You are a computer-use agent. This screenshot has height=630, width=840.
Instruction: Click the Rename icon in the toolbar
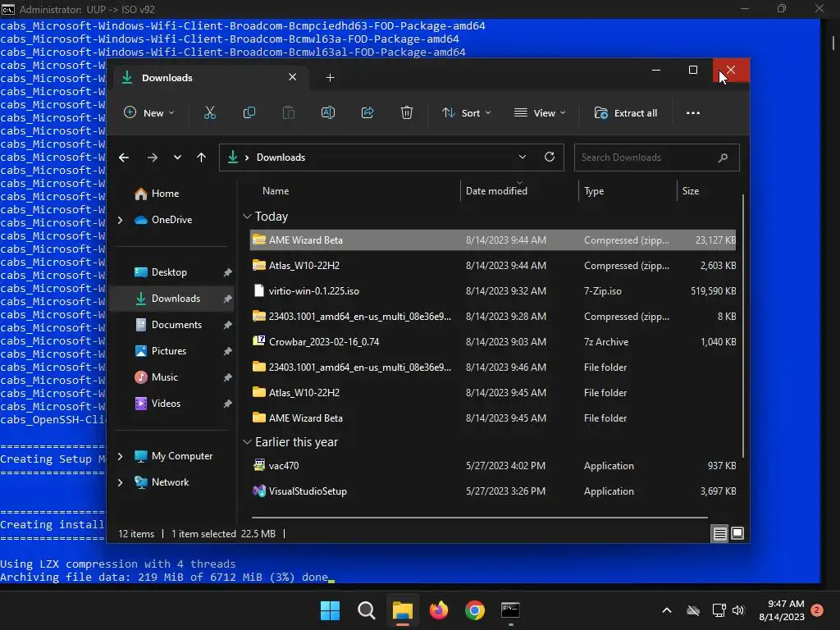(328, 113)
